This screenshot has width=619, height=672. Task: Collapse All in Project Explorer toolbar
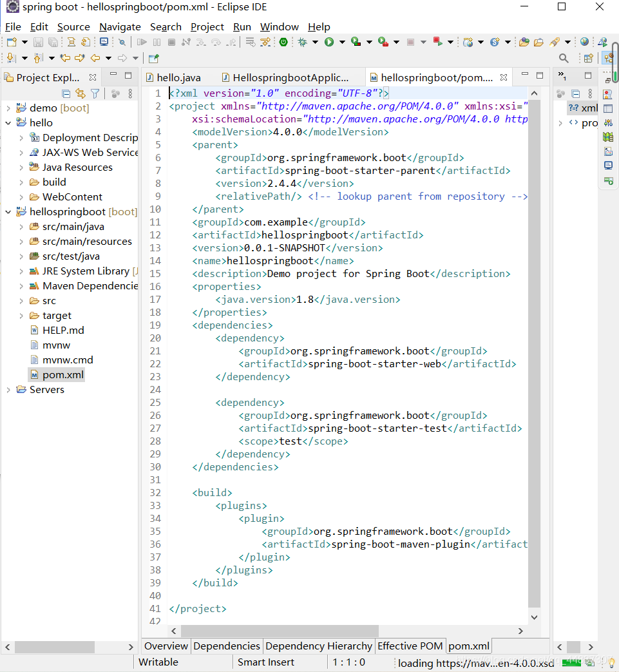click(x=66, y=93)
